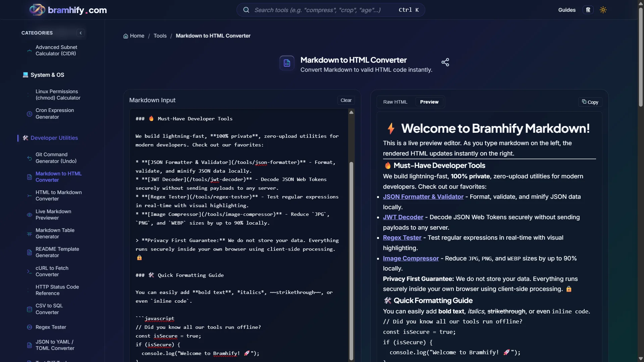Click the search magnifier icon
The image size is (644, 362).
(x=246, y=10)
